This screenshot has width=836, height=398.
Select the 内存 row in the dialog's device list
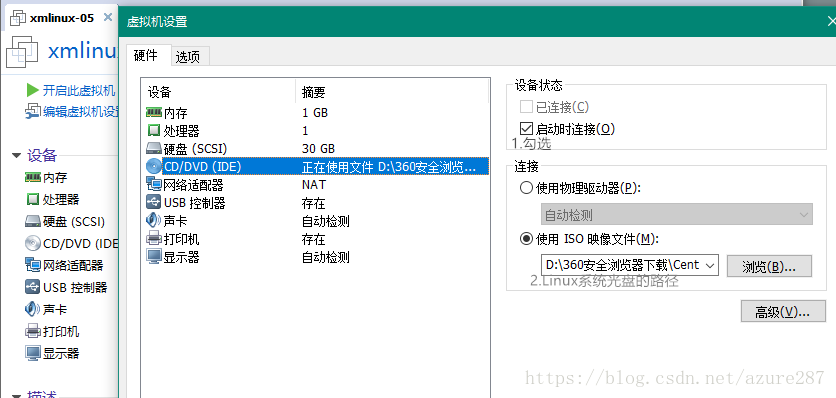tap(316, 113)
